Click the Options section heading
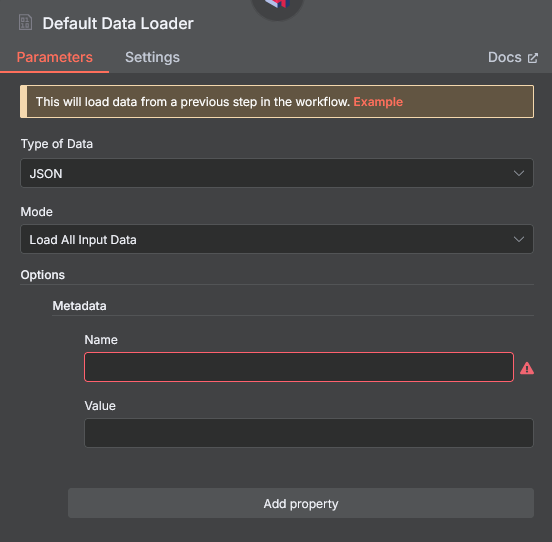 point(43,275)
